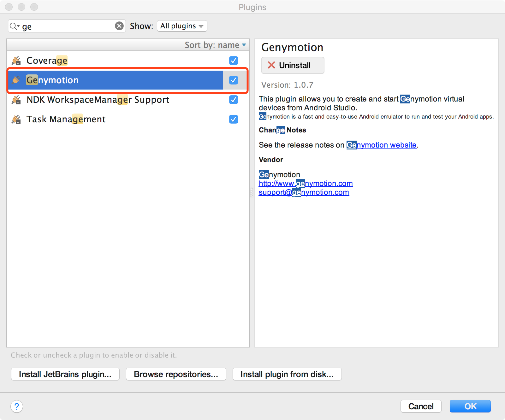Click the Genymotion plugin icon
Viewport: 505px width, 420px height.
pyautogui.click(x=16, y=80)
